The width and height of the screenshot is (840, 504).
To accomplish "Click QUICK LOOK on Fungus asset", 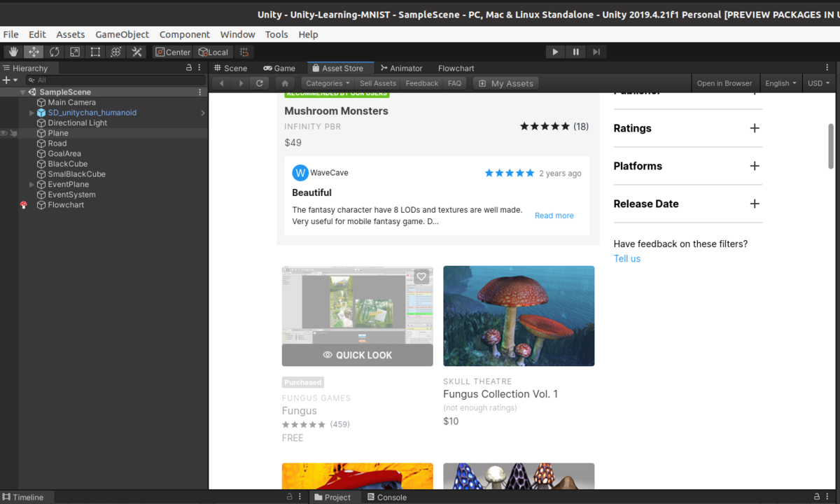I will (x=358, y=355).
